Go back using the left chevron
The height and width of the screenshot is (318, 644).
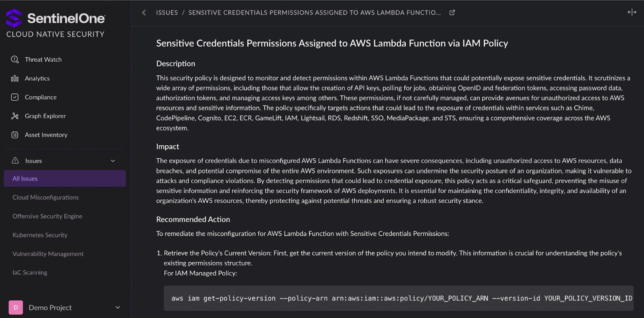[144, 13]
